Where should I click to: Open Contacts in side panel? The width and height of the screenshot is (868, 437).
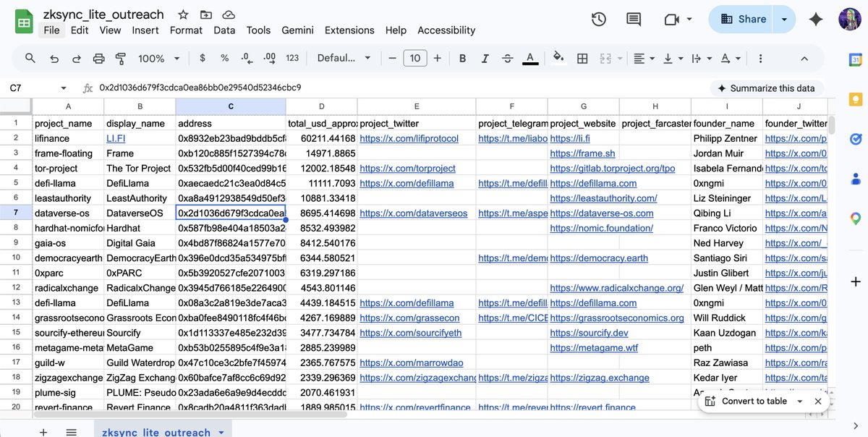pyautogui.click(x=855, y=178)
